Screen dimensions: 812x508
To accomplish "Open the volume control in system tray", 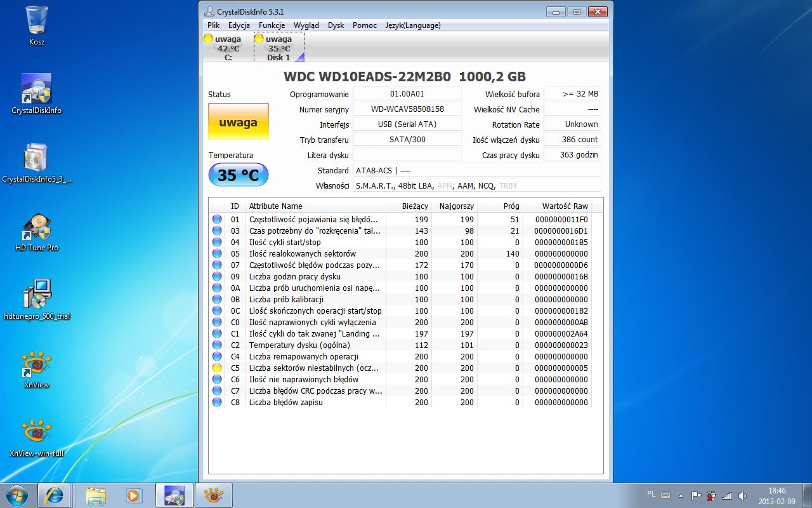I will tap(742, 495).
